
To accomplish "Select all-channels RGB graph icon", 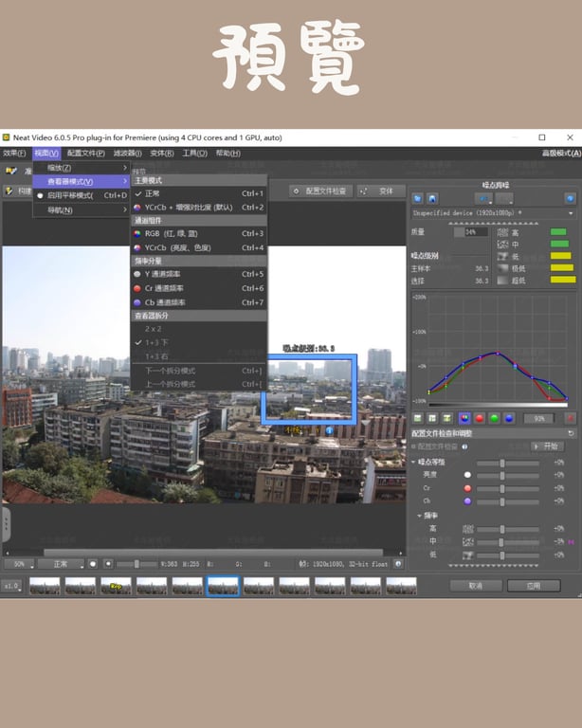I will (464, 418).
